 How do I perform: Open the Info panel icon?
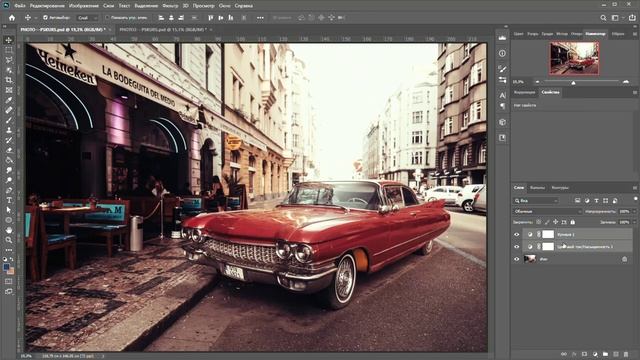[x=502, y=53]
